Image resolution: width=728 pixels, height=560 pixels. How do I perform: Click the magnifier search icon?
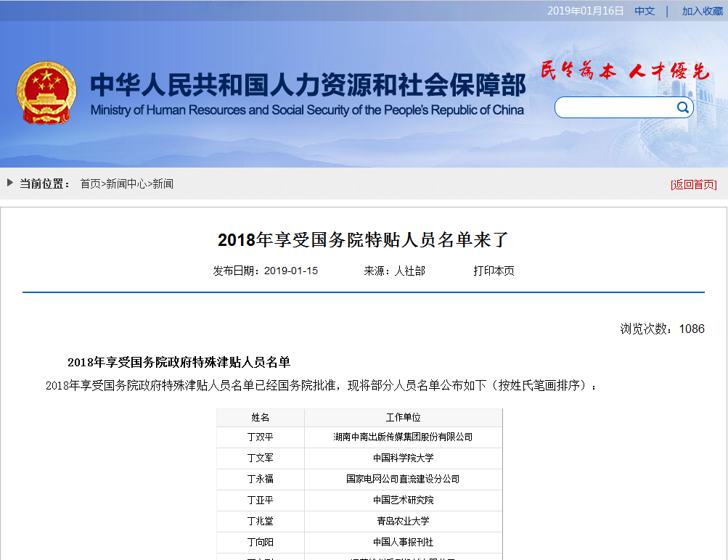tap(683, 107)
